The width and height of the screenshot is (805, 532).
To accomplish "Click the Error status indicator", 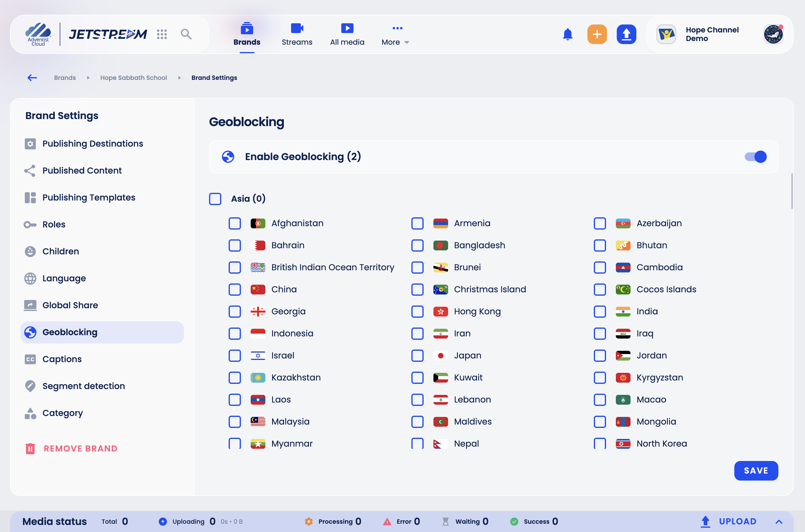I will pos(401,522).
